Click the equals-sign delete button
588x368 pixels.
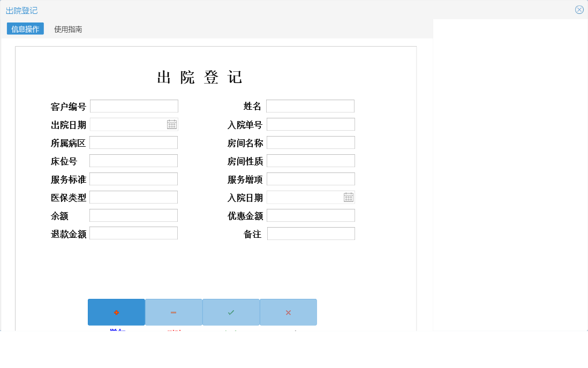(174, 312)
